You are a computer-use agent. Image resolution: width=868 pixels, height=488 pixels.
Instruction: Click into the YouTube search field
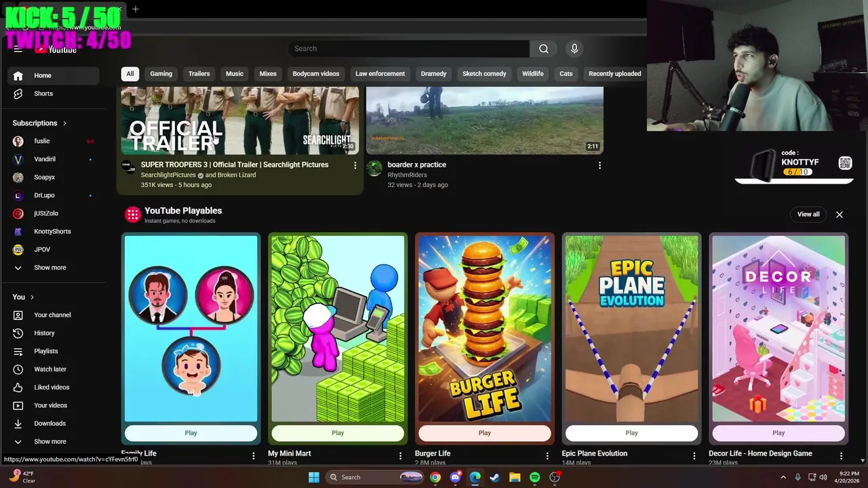pyautogui.click(x=408, y=49)
